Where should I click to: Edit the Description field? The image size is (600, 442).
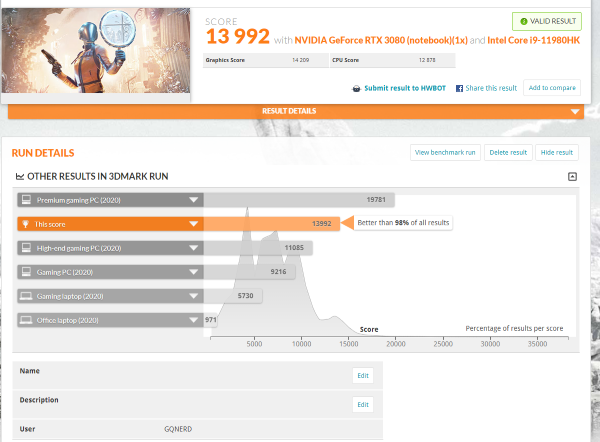click(x=363, y=404)
